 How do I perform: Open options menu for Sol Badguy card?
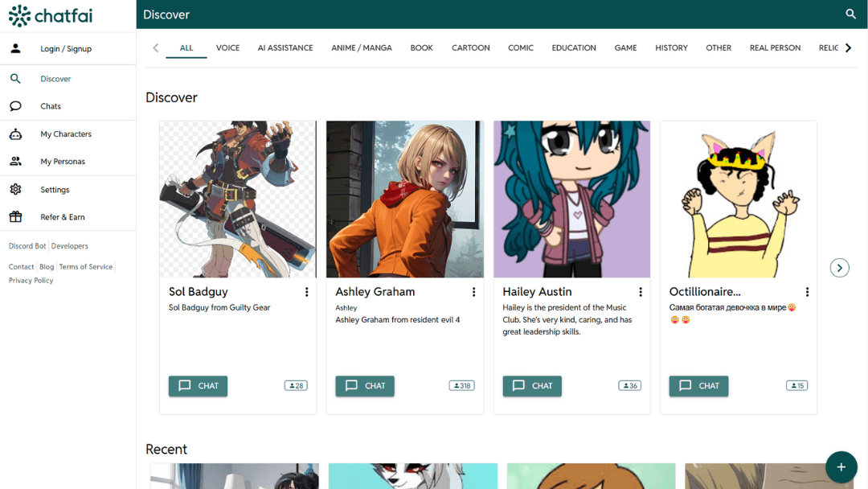tap(306, 292)
